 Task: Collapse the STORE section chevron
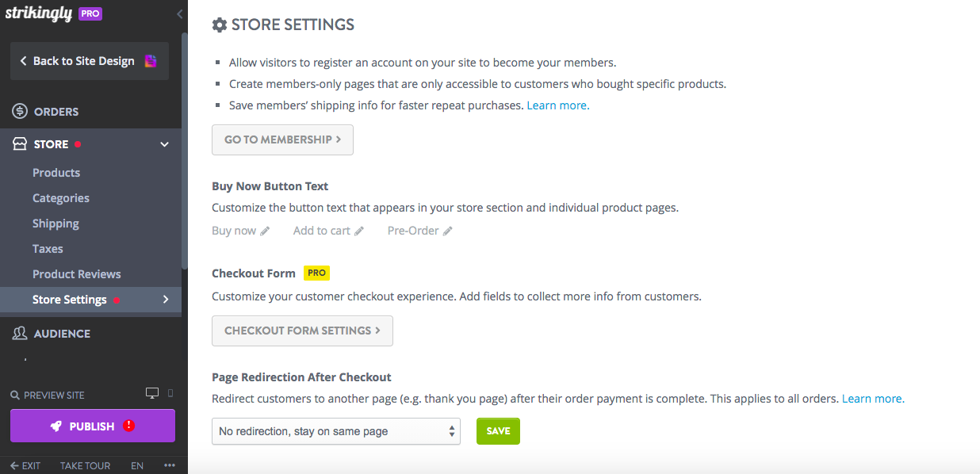pos(165,144)
